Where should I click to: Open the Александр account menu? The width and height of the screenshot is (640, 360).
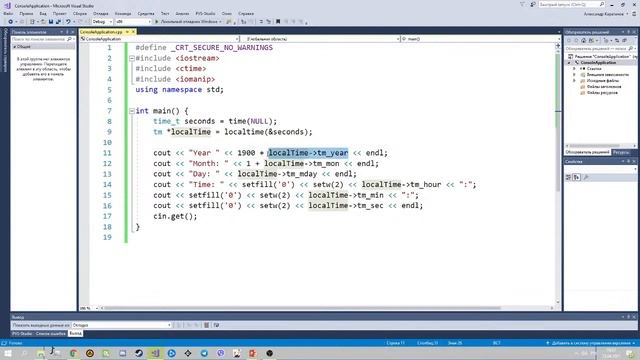pos(606,14)
